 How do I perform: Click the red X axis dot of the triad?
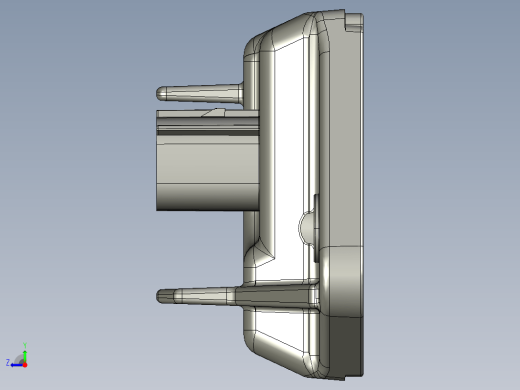coord(25,365)
